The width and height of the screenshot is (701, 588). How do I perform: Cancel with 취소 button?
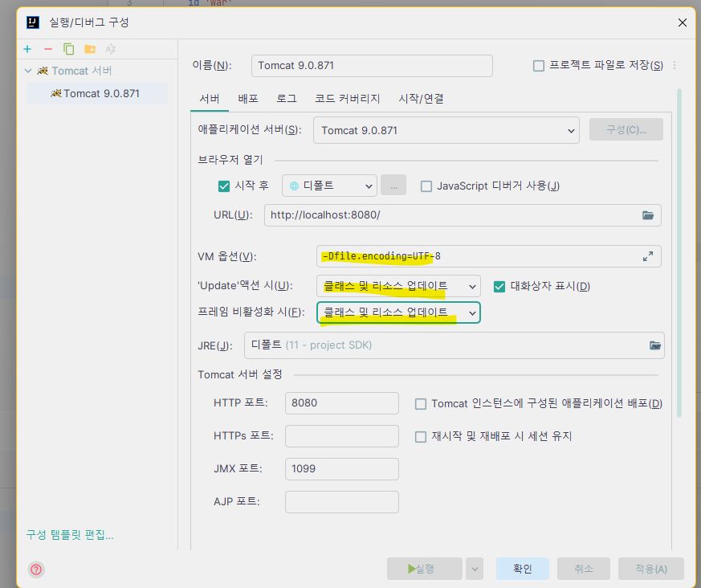(x=584, y=569)
